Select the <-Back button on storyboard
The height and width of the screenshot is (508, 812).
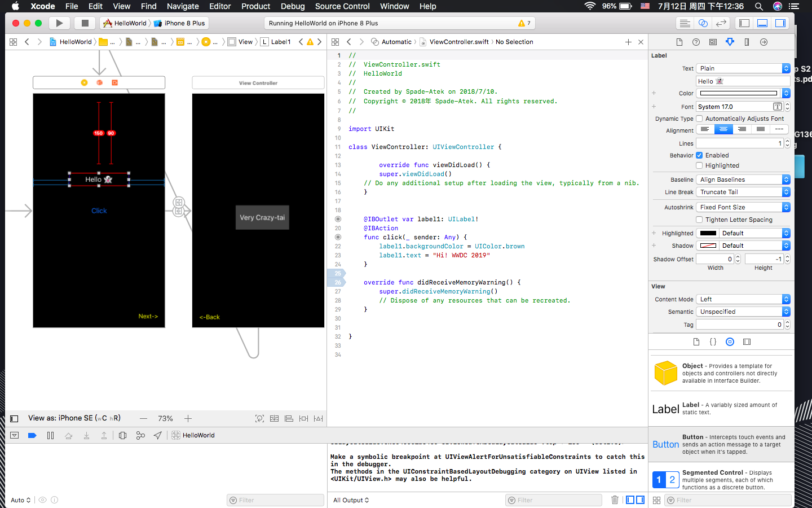pos(210,317)
